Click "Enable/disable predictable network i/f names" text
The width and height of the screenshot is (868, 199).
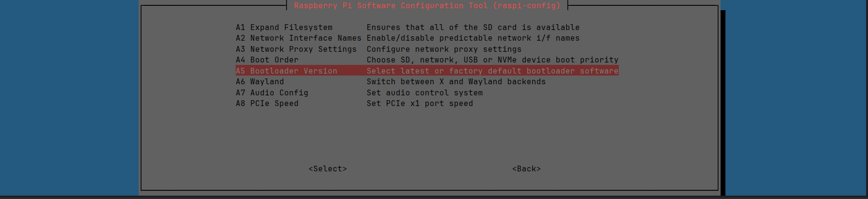tap(473, 38)
